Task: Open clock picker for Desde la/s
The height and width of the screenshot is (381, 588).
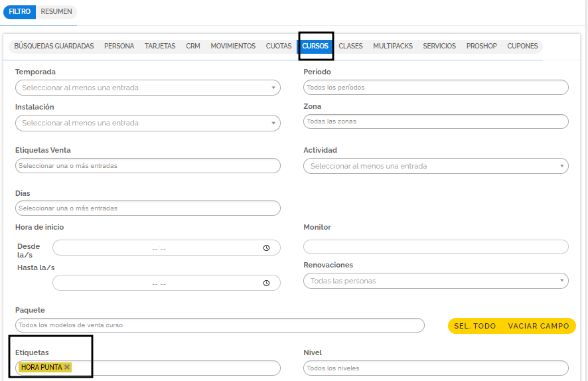Action: pyautogui.click(x=266, y=248)
